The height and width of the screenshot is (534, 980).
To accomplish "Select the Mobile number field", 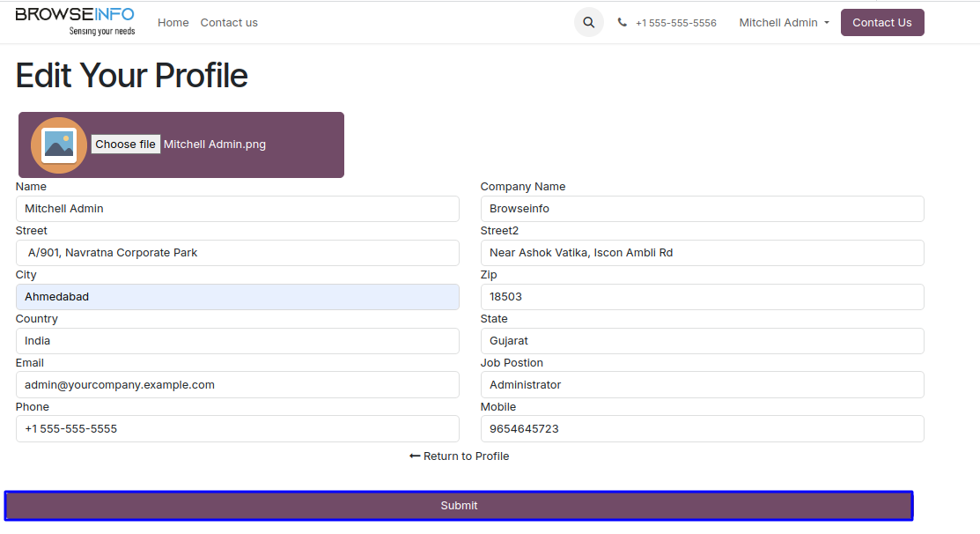I will coord(702,429).
